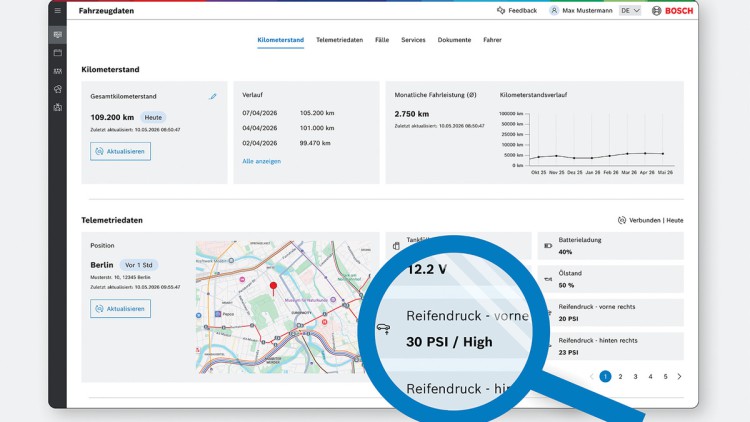Open the calendar icon in sidebar

[x=58, y=53]
